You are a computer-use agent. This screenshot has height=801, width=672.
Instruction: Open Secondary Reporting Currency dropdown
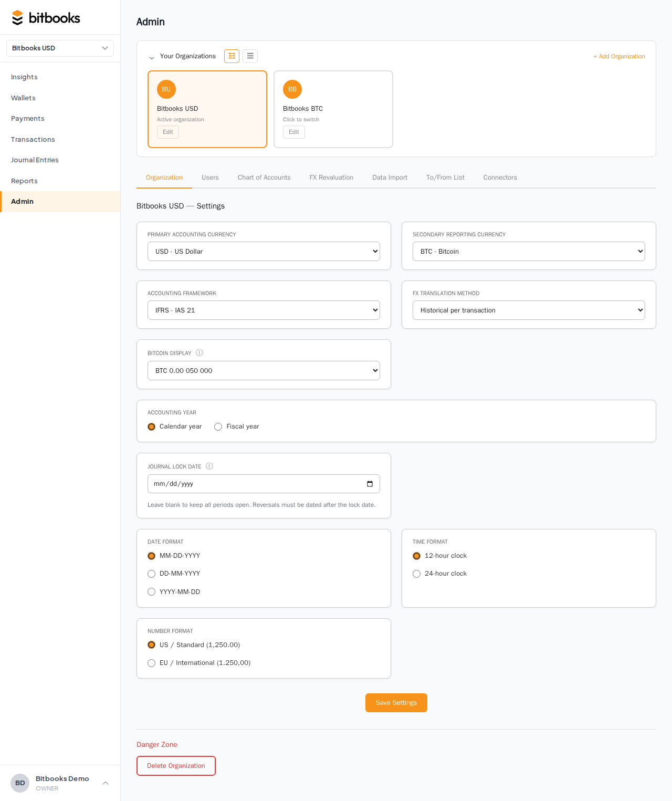click(x=529, y=252)
